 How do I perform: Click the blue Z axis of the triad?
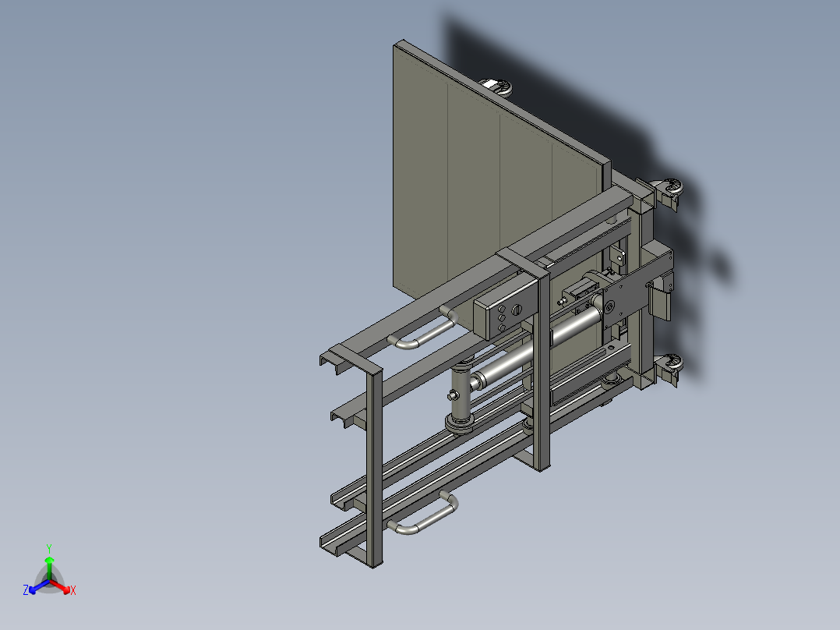[37, 588]
